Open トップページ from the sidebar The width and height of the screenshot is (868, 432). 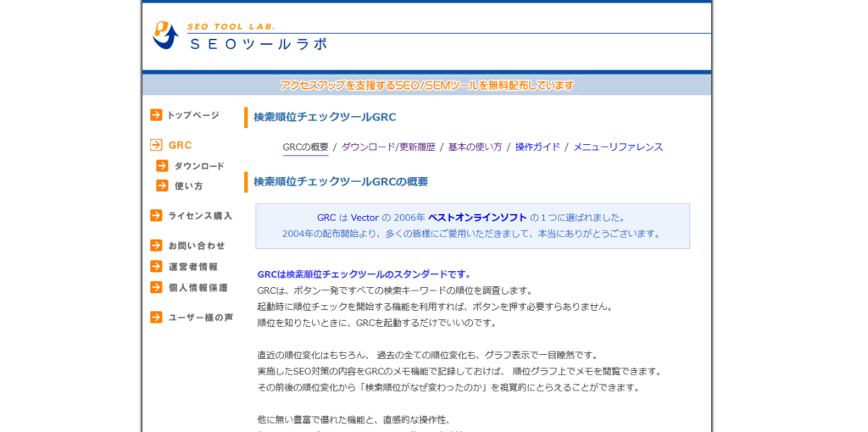193,115
